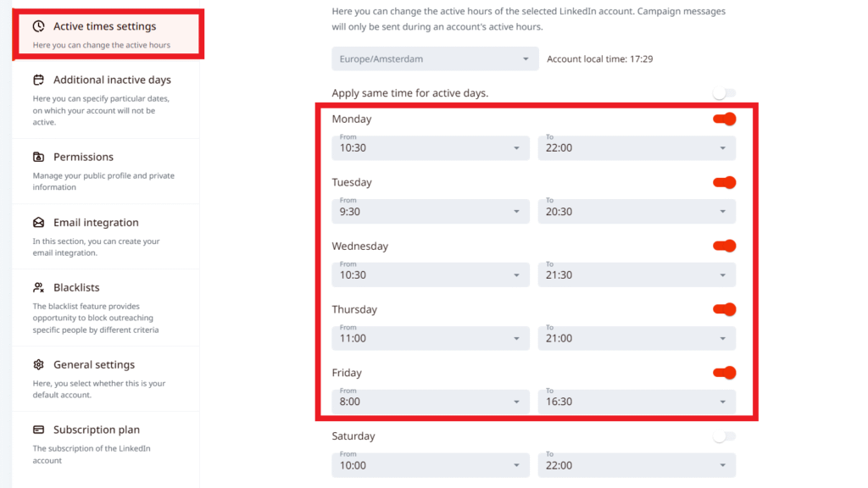Open General settings from sidebar title
868x488 pixels.
coord(94,365)
